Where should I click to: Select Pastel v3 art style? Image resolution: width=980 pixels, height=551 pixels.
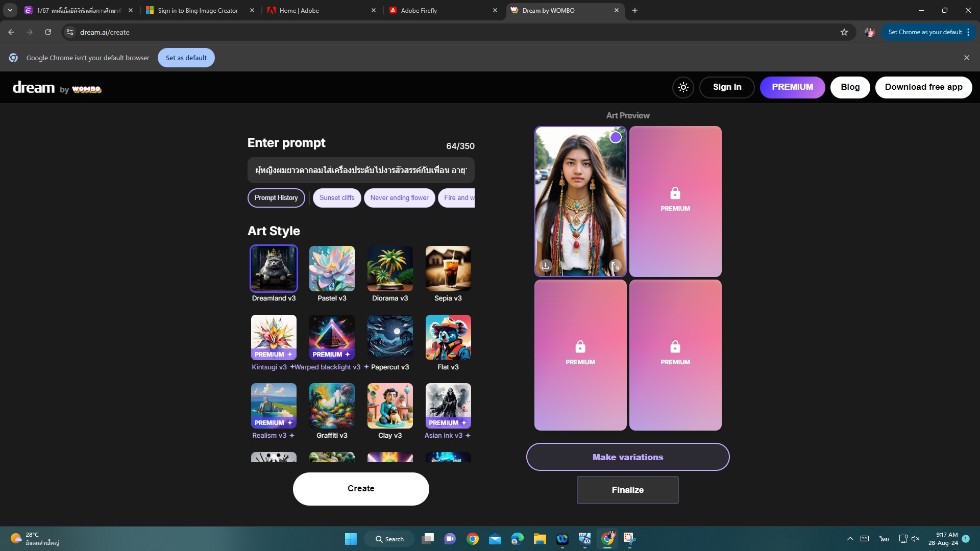(x=332, y=269)
